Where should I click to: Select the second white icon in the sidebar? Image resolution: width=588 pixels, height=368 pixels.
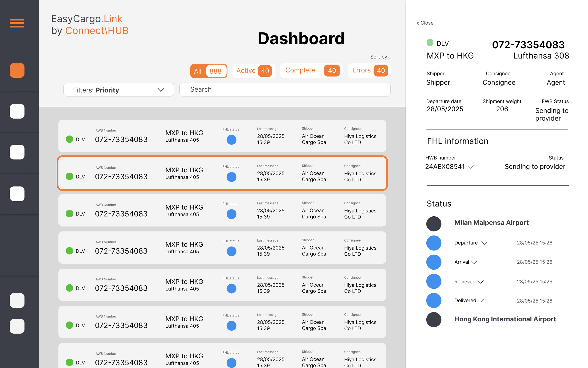click(17, 152)
